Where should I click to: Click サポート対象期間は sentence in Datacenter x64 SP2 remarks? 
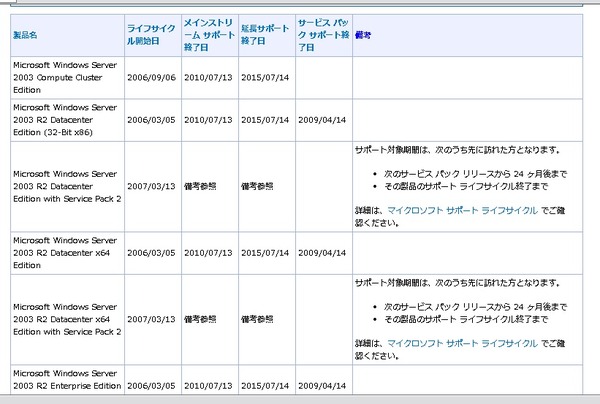458,283
